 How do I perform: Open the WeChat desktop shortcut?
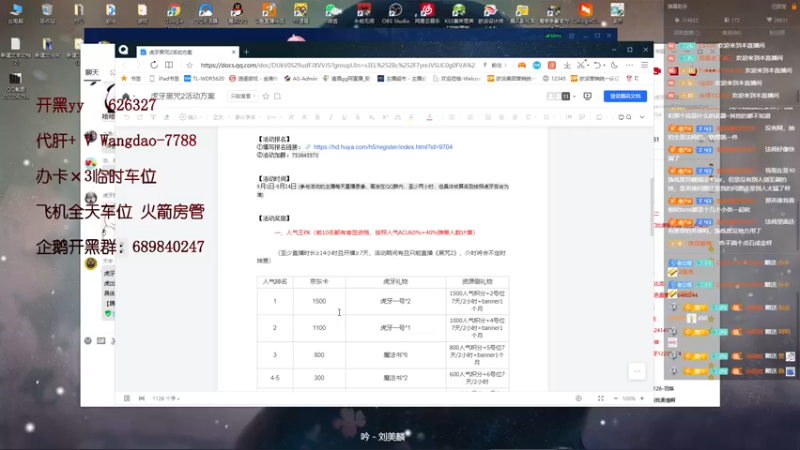[x=332, y=13]
